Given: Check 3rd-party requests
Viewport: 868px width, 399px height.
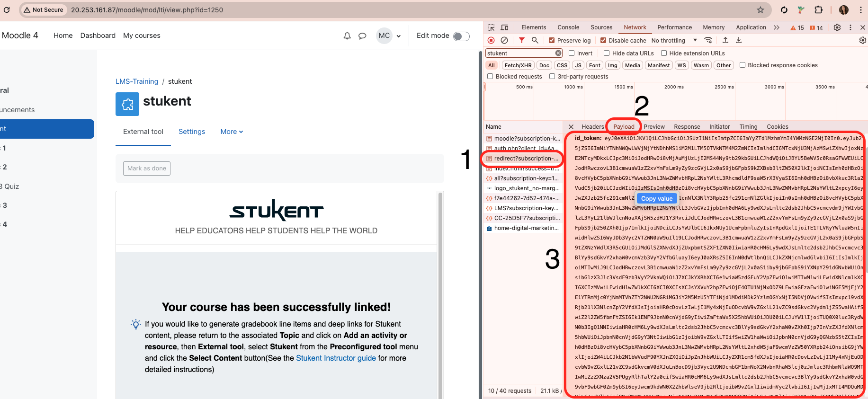Looking at the screenshot, I should (552, 76).
